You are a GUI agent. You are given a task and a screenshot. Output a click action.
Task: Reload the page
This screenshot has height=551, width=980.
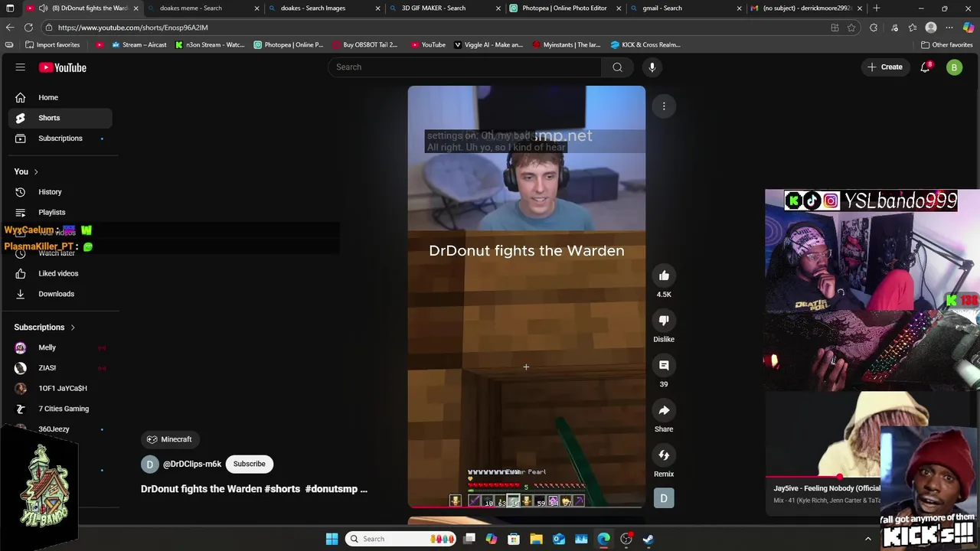click(x=28, y=28)
